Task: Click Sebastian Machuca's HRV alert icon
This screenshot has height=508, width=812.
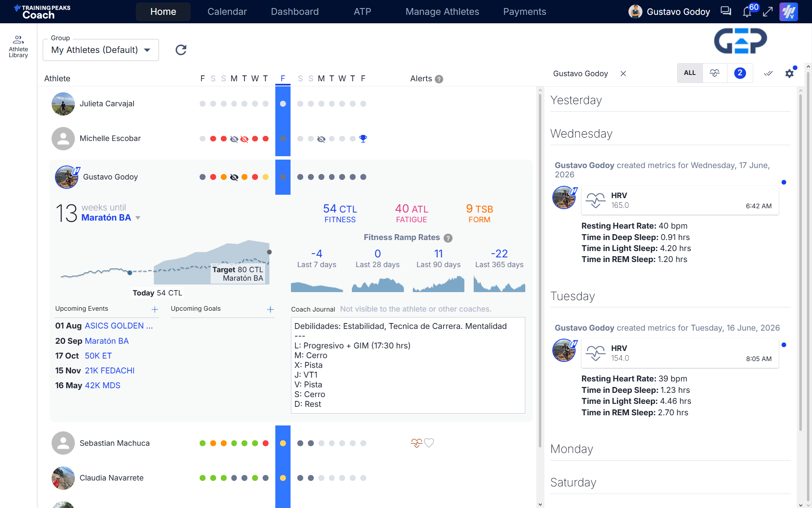Action: pyautogui.click(x=417, y=443)
